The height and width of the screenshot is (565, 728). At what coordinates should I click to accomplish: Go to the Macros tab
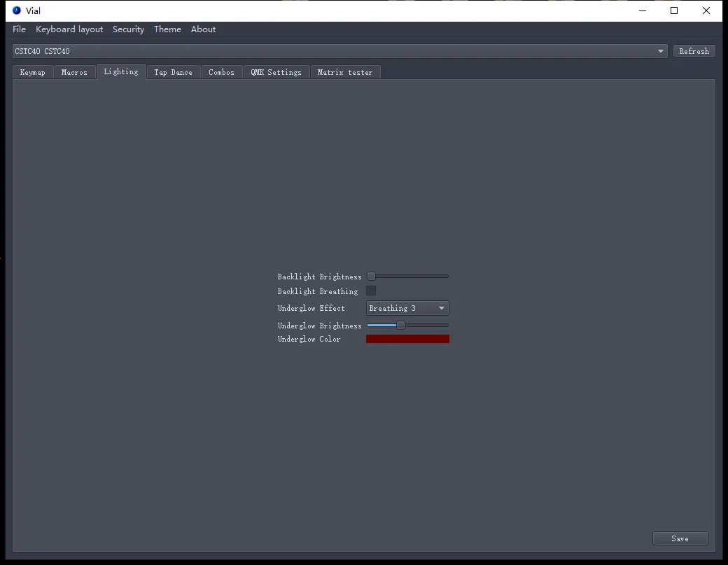click(74, 72)
